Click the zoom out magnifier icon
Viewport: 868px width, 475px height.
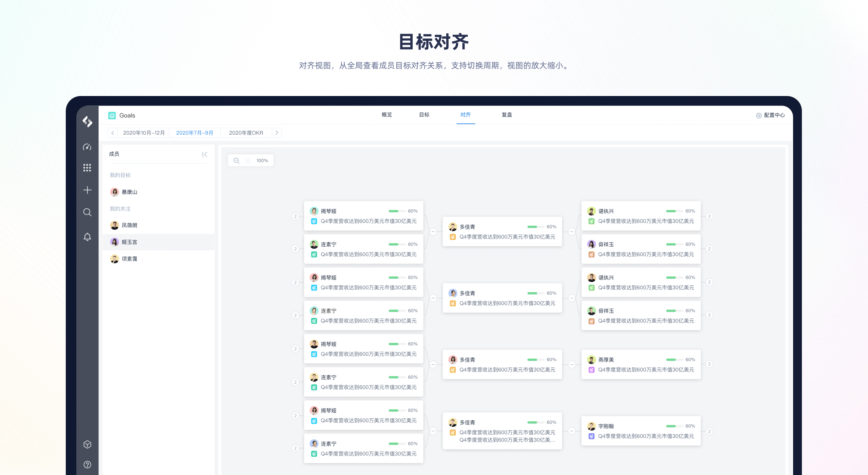[236, 160]
